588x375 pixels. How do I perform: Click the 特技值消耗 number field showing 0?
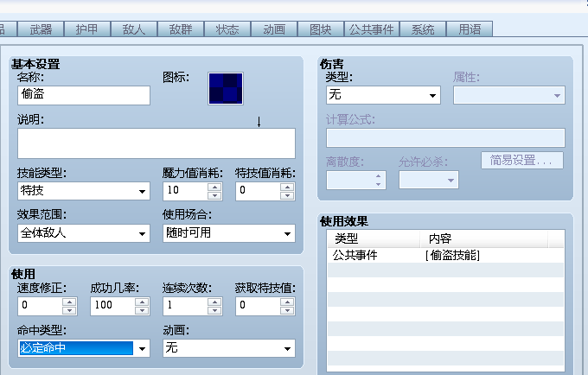tap(258, 191)
